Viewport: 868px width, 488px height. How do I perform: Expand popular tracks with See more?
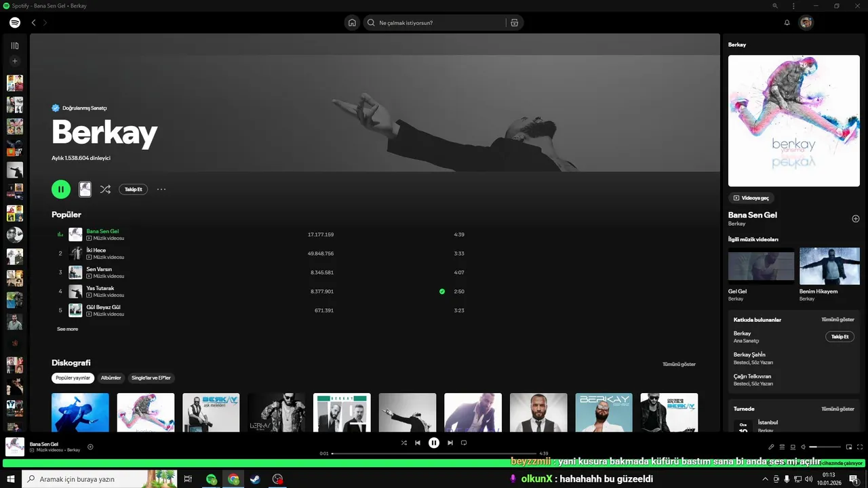click(x=67, y=329)
